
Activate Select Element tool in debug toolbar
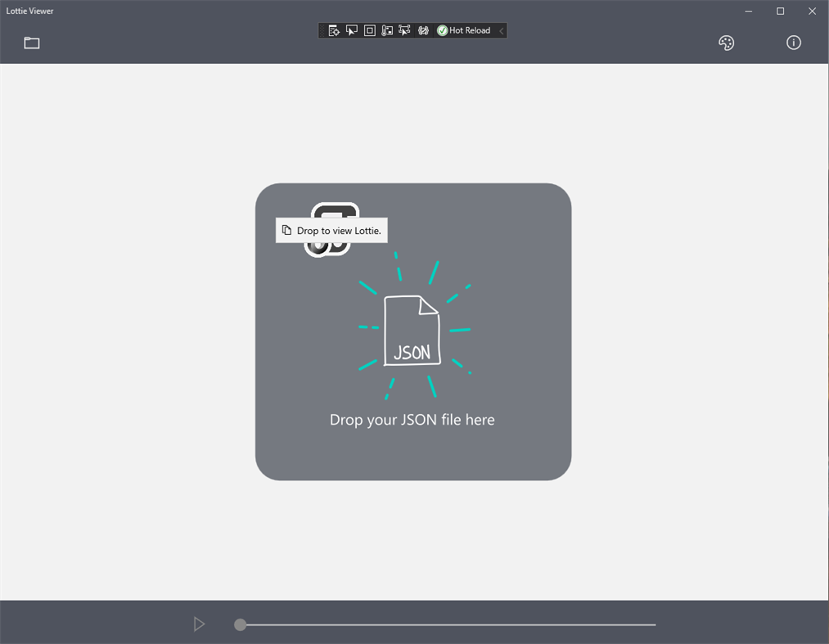(352, 30)
